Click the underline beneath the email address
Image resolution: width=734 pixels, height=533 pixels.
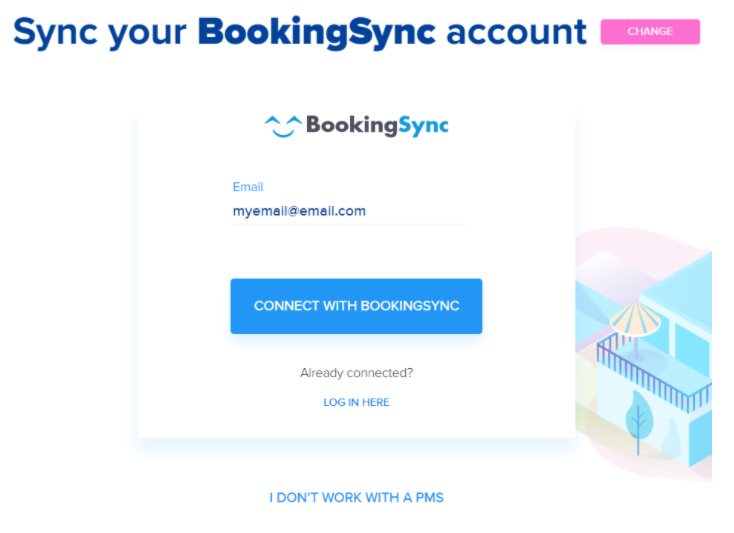[349, 225]
